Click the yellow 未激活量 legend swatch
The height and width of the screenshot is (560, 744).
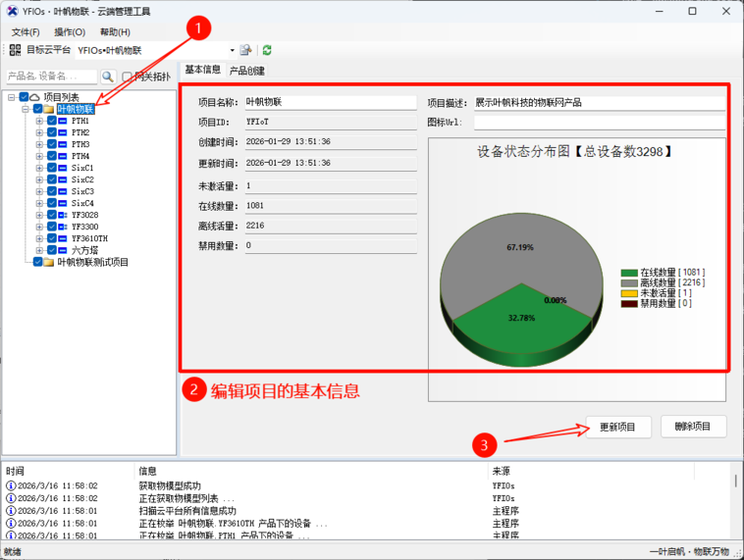[x=629, y=293]
